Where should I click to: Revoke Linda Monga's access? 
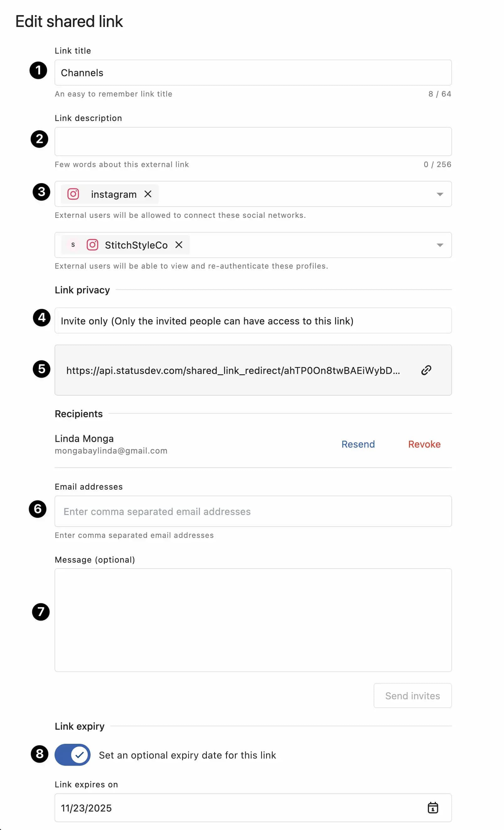point(424,444)
